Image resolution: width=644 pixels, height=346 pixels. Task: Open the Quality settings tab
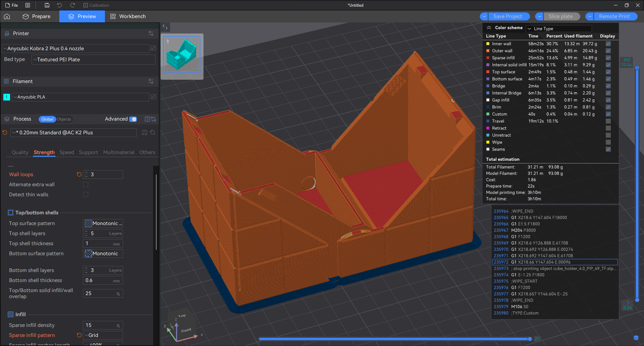tap(20, 152)
